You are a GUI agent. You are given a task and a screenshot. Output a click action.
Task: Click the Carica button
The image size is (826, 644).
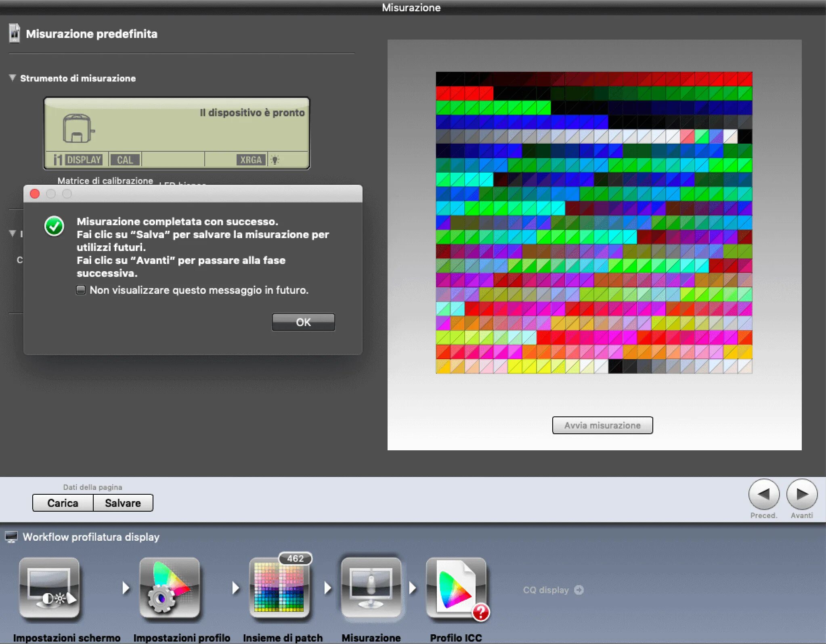click(x=63, y=503)
